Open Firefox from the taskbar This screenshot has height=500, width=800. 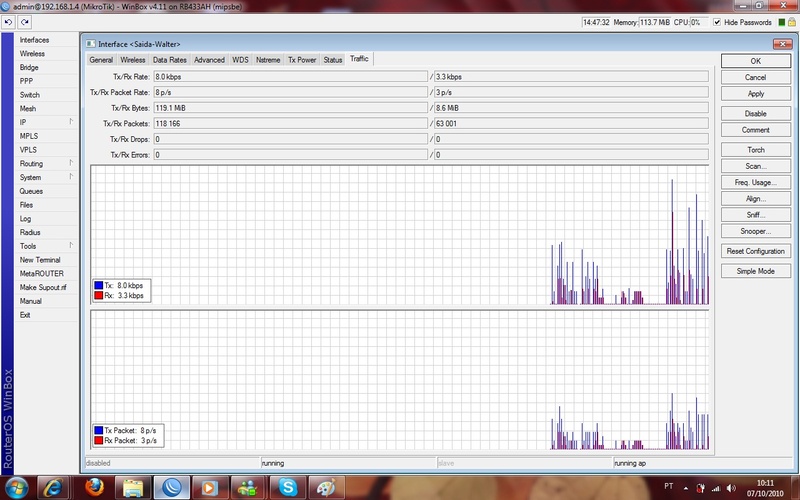tap(94, 487)
